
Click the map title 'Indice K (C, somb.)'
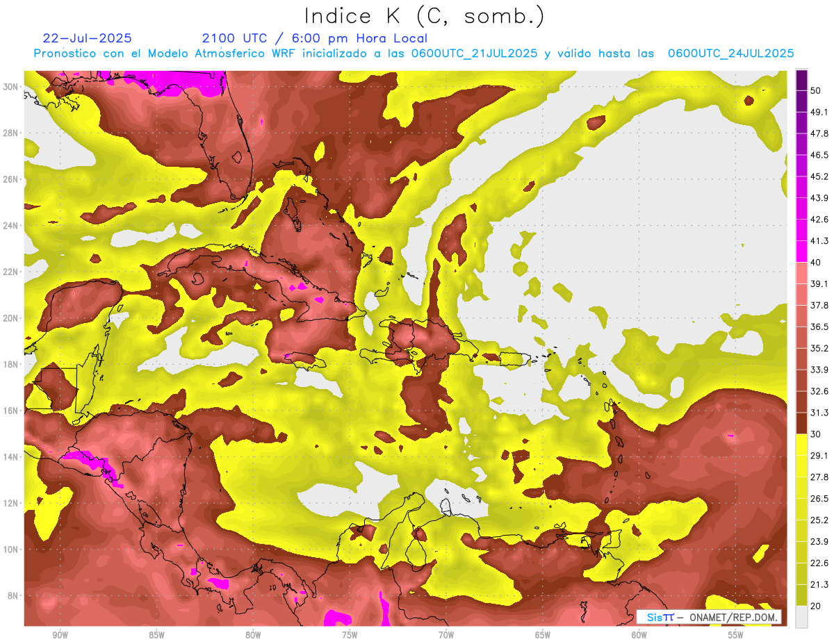tap(425, 16)
